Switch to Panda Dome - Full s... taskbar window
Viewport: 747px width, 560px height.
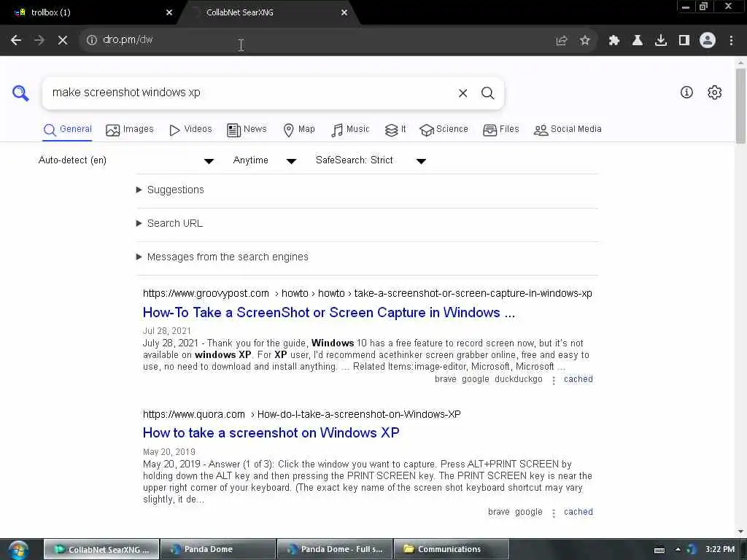335,549
